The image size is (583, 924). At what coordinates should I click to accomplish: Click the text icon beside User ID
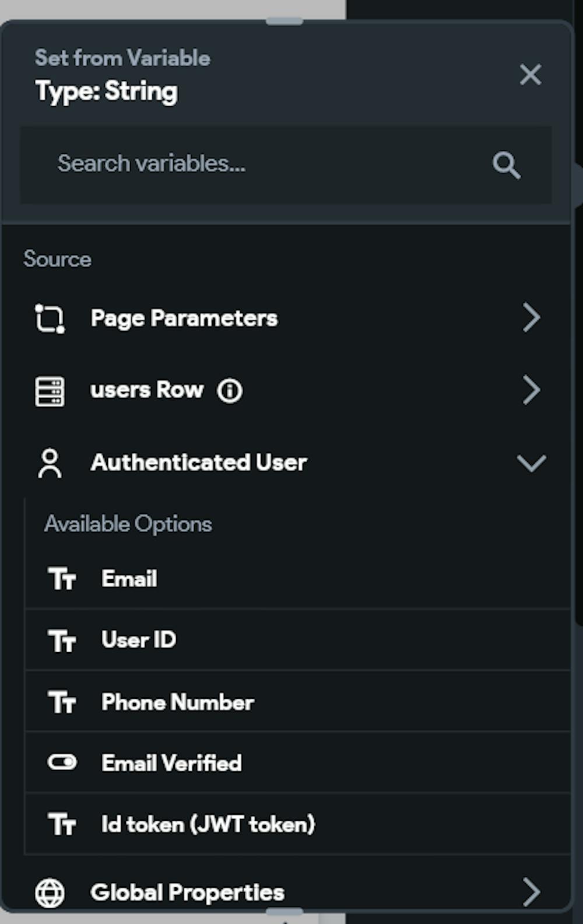click(x=62, y=640)
